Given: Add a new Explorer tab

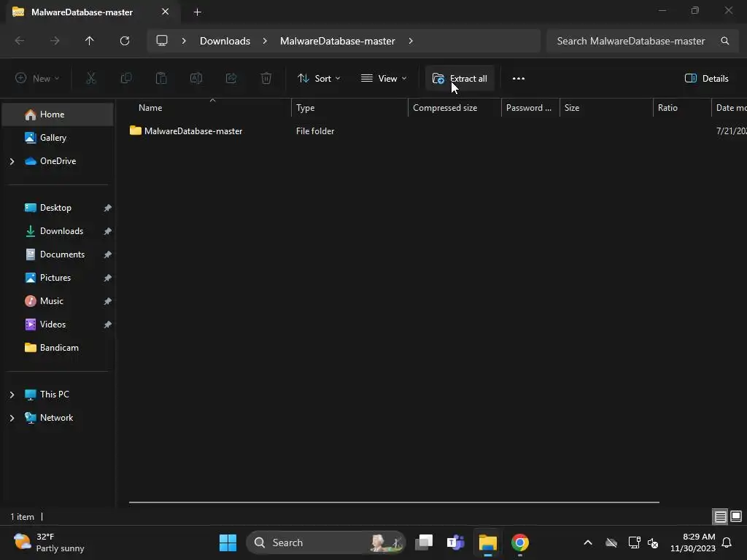Looking at the screenshot, I should click(x=197, y=12).
